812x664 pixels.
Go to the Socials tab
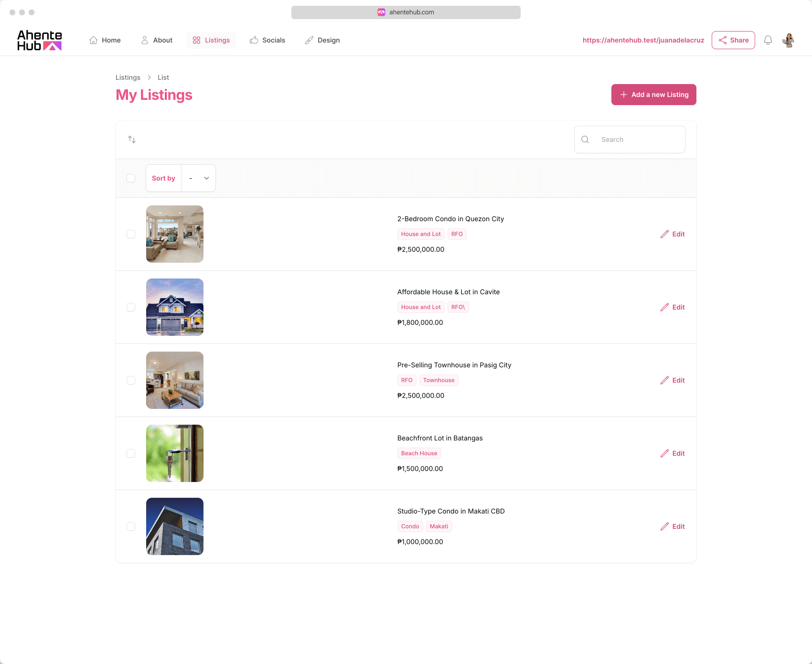click(267, 40)
